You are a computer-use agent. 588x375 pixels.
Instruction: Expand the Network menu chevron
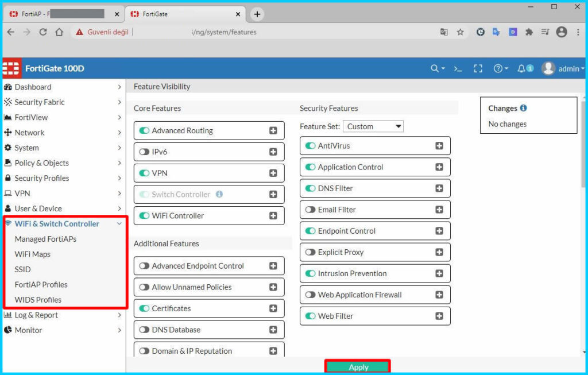(x=119, y=133)
